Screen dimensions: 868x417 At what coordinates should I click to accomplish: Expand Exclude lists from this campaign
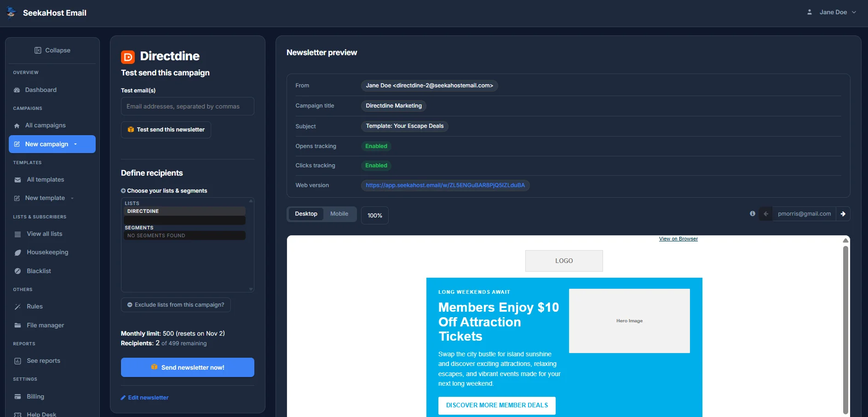point(176,305)
